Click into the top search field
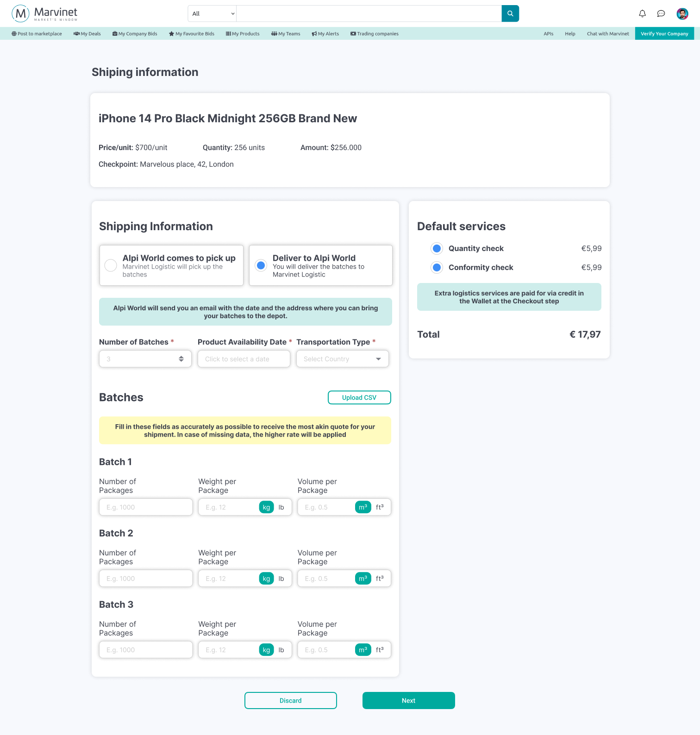Image resolution: width=700 pixels, height=735 pixels. (369, 13)
